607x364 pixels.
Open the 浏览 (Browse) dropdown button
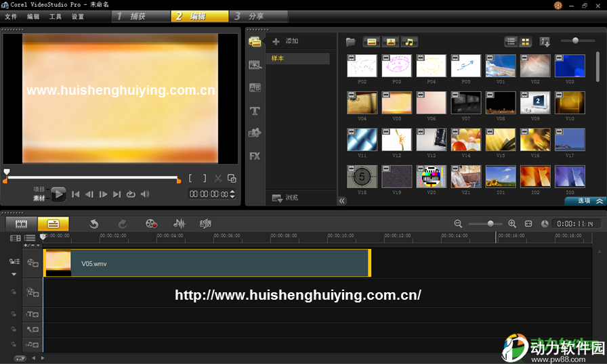coord(286,198)
